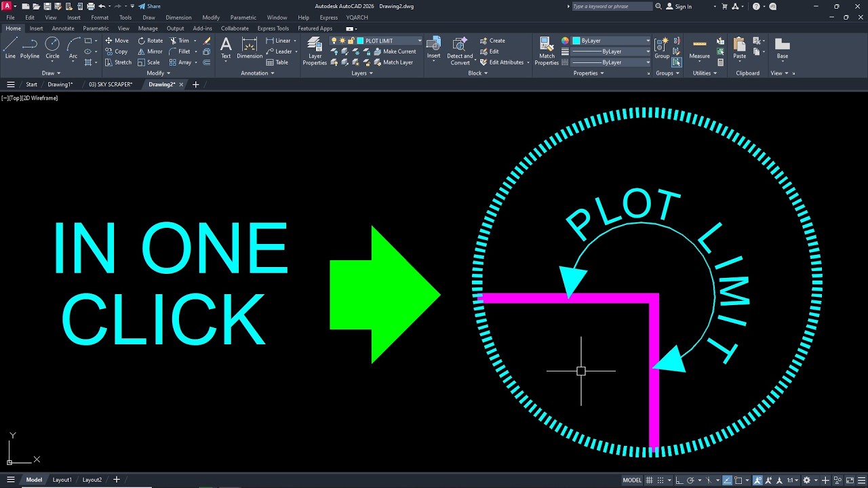Select the Line drawing tool

[10, 47]
